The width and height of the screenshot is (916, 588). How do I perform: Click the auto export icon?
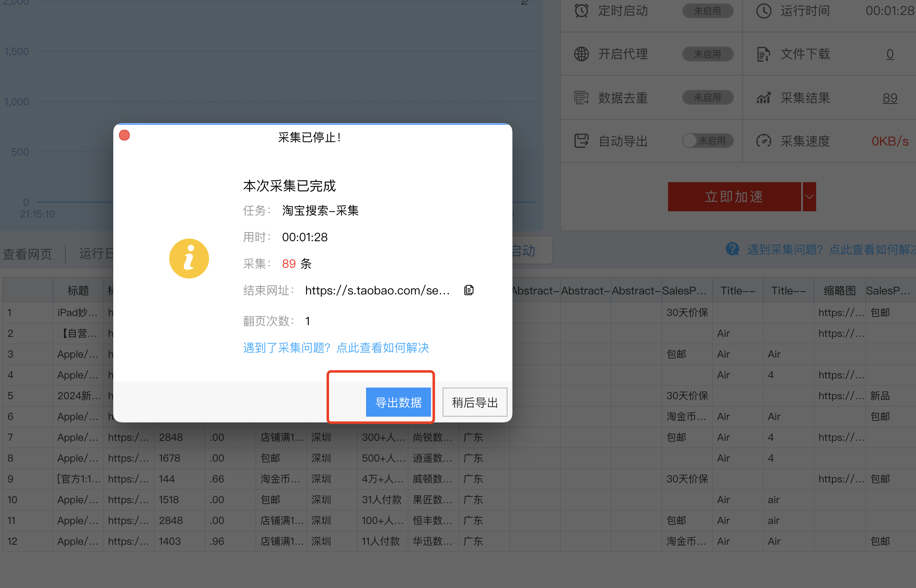point(581,141)
